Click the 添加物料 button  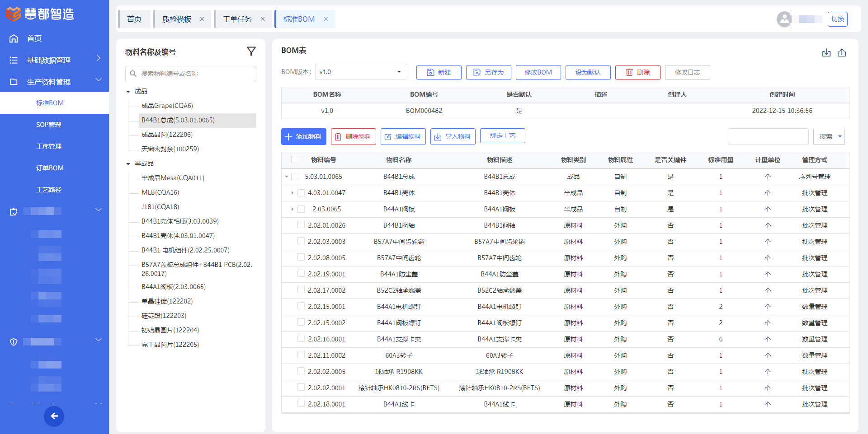tap(304, 136)
